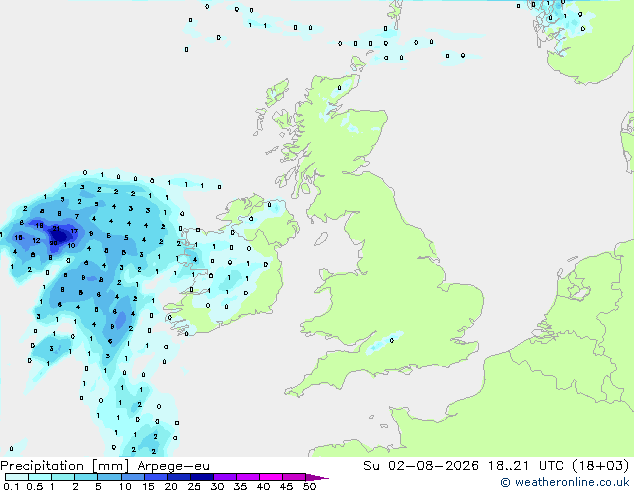Click the '16' precipitation value on the map
The image size is (634, 490).
[19, 238]
